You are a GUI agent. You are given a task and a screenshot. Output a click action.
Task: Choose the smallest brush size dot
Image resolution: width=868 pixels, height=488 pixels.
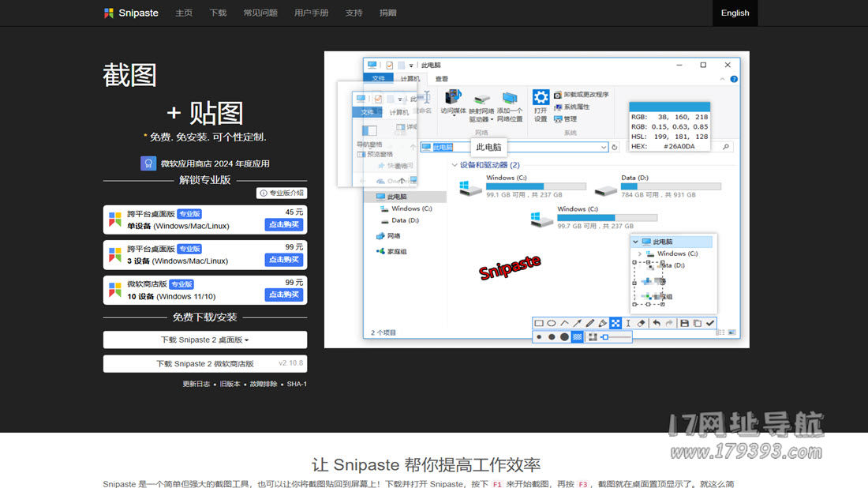tap(540, 337)
